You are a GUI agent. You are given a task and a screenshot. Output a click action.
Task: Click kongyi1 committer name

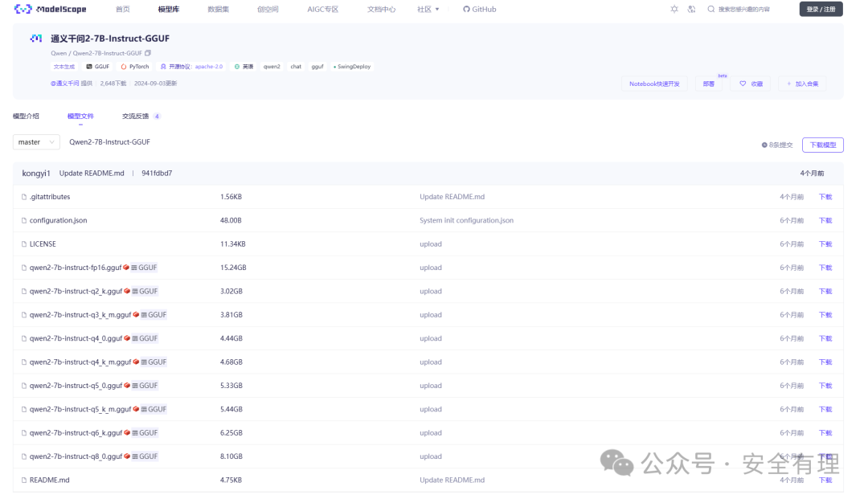coord(36,173)
